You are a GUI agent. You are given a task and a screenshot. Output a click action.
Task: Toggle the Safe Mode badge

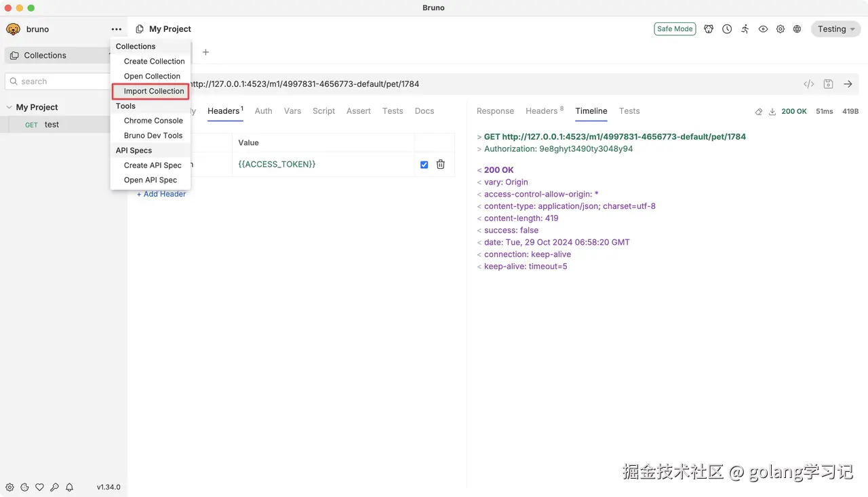675,29
